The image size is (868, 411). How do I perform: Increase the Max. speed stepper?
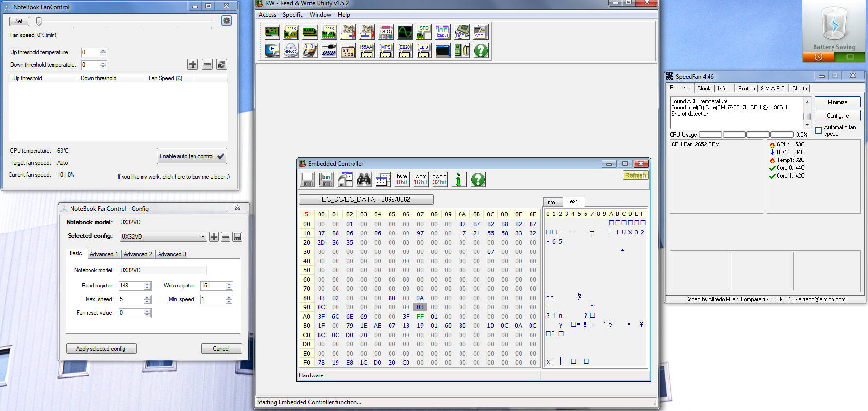(148, 297)
